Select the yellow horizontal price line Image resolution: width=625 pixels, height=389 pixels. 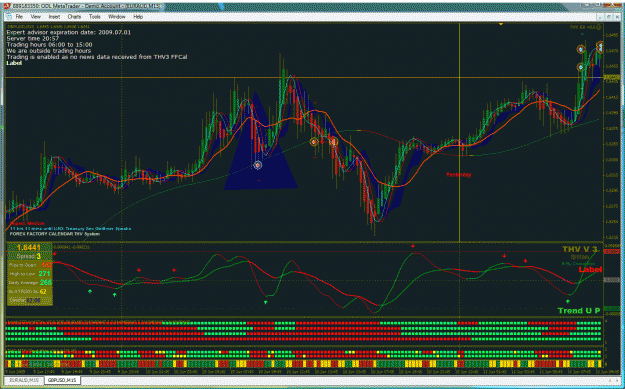303,77
